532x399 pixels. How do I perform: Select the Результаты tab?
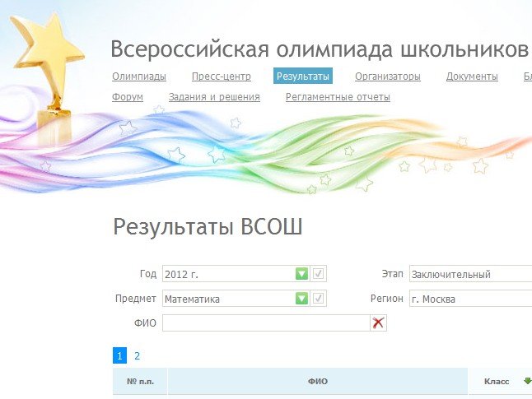[x=302, y=77]
